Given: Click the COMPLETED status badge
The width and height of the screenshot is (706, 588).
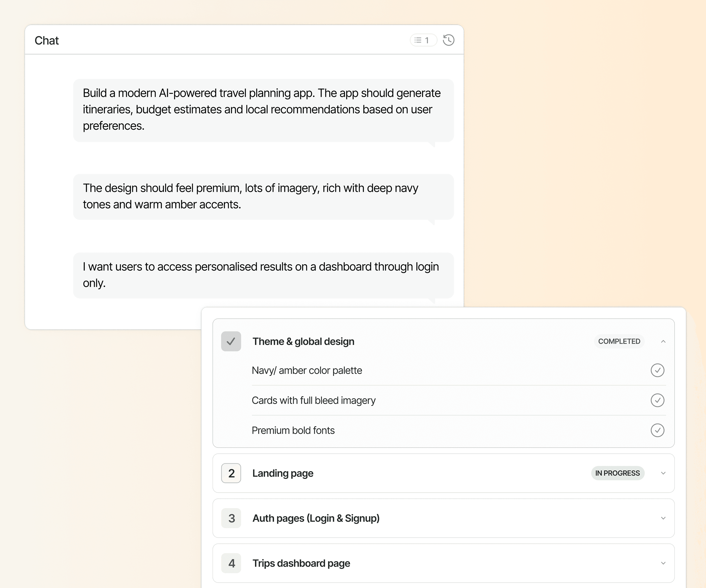Looking at the screenshot, I should 619,341.
